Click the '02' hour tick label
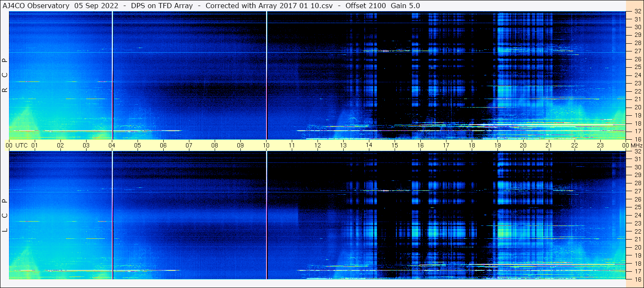This screenshot has height=288, width=644. tap(60, 145)
